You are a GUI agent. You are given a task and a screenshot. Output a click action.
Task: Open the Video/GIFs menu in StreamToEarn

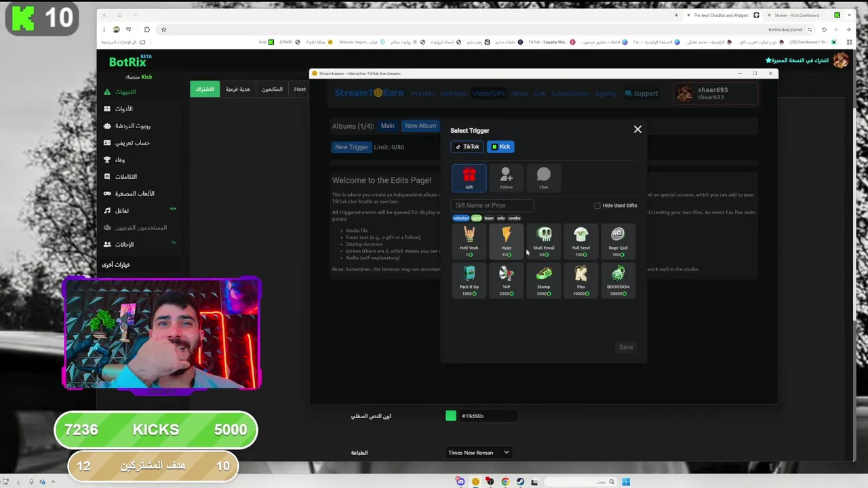[488, 94]
